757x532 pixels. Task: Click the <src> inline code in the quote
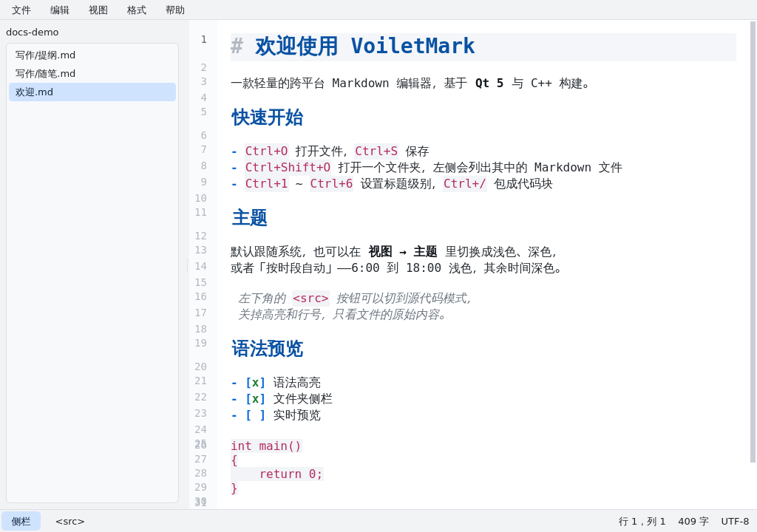tap(310, 299)
